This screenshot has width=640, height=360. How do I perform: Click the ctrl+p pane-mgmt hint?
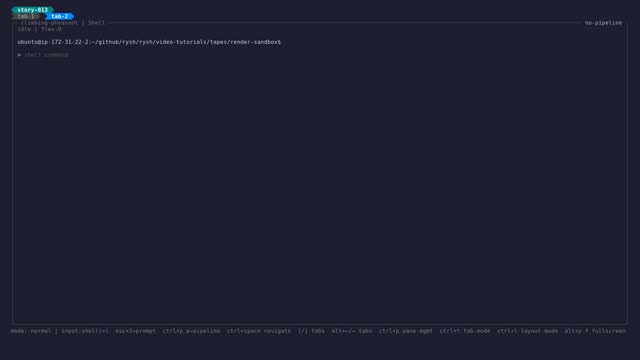(406, 331)
